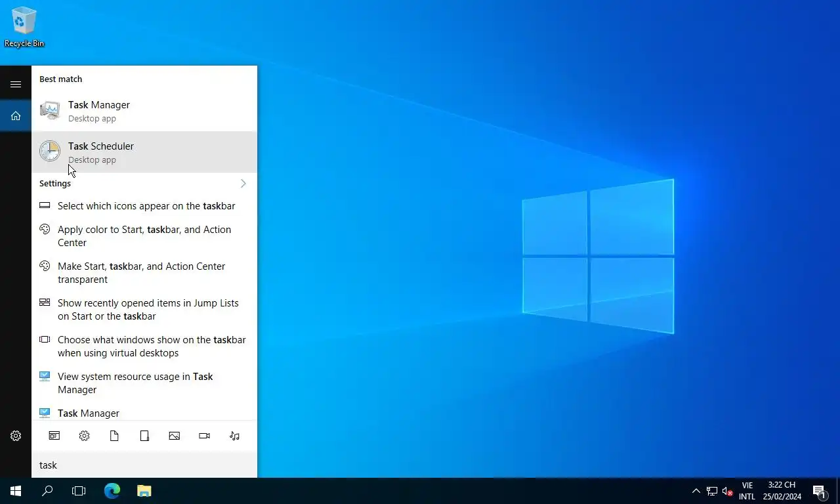Filter results by Photos icon
Viewport: 840px width, 504px height.
point(175,436)
